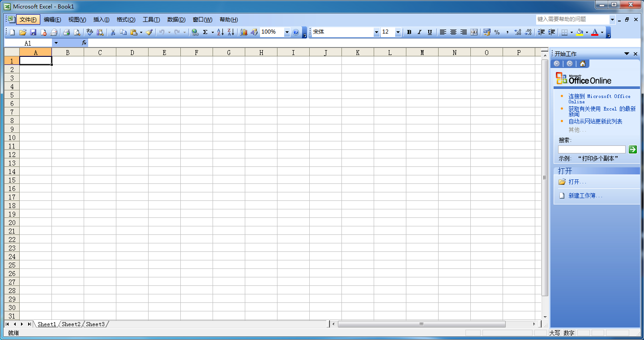Open the font size 12 dropdown
The width and height of the screenshot is (644, 340).
(398, 32)
